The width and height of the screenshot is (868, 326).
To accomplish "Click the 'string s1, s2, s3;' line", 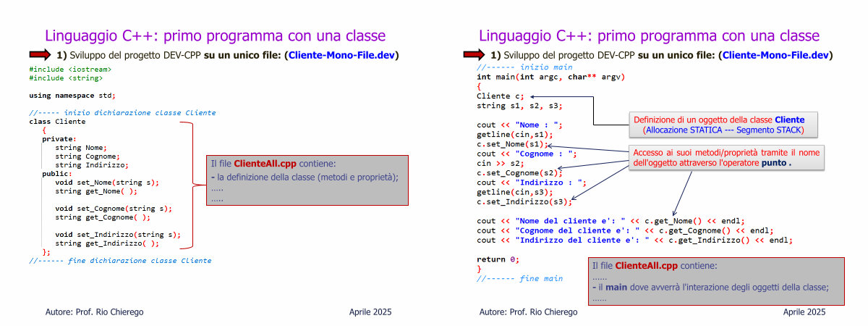I will 519,105.
